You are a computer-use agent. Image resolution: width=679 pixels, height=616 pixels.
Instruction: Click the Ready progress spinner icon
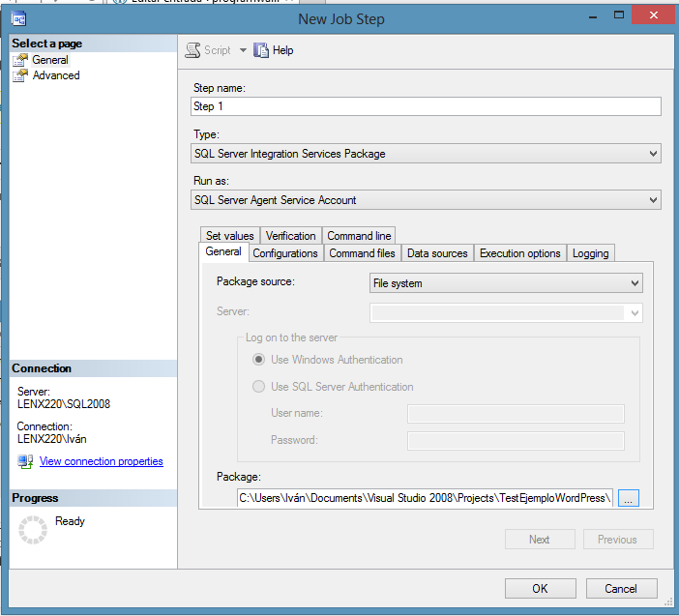(34, 529)
